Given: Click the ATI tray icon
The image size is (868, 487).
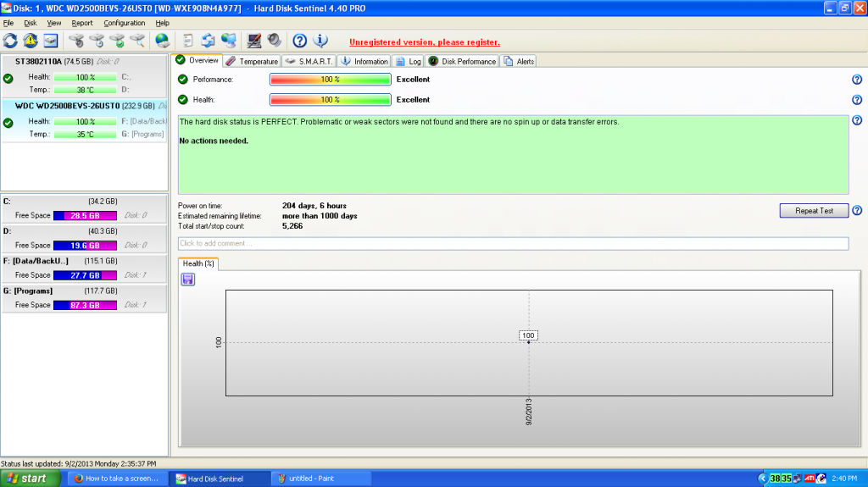Looking at the screenshot, I should 810,479.
